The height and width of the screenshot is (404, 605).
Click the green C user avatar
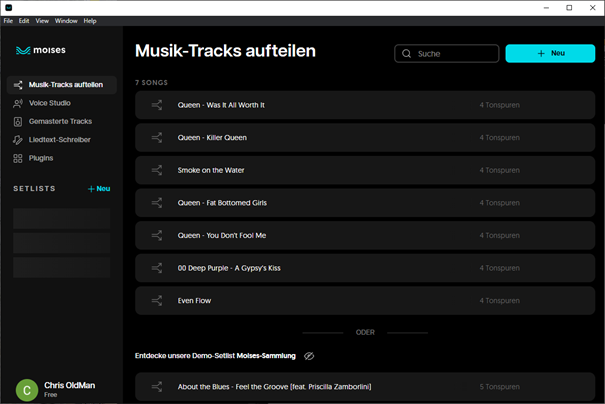(27, 390)
